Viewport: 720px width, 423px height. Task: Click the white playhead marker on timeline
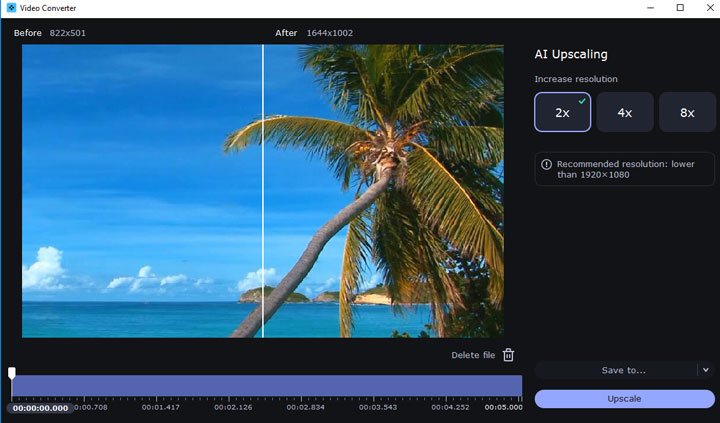(x=12, y=373)
